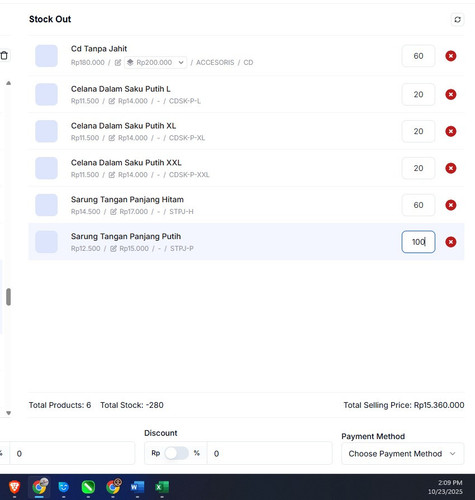
Task: Delete the Celana Dalam Saku Putih XL row
Action: (x=451, y=131)
